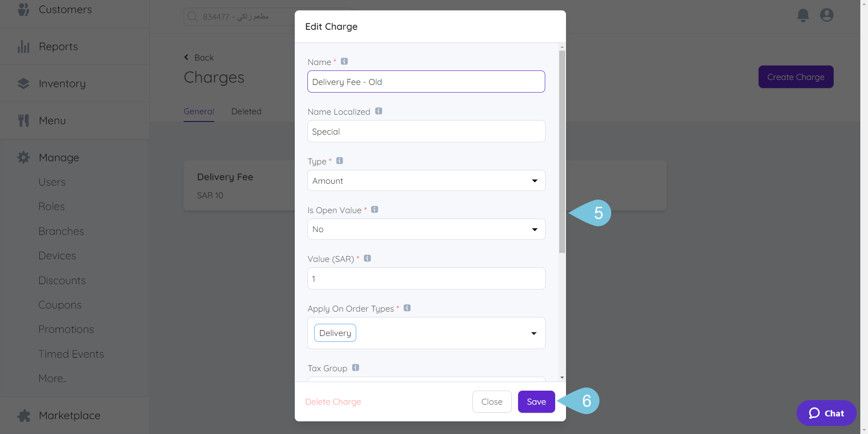The width and height of the screenshot is (868, 434).
Task: Switch to the Deleted tab
Action: click(246, 112)
